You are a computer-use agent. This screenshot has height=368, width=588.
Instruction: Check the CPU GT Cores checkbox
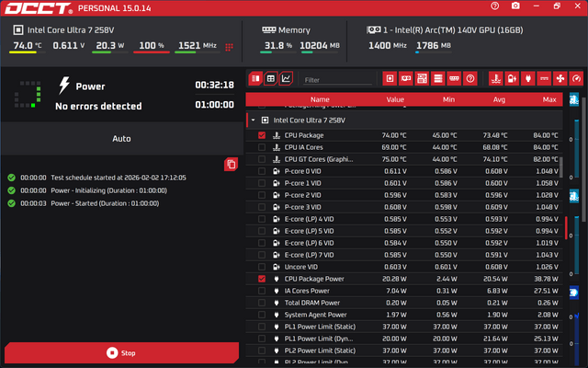point(262,159)
